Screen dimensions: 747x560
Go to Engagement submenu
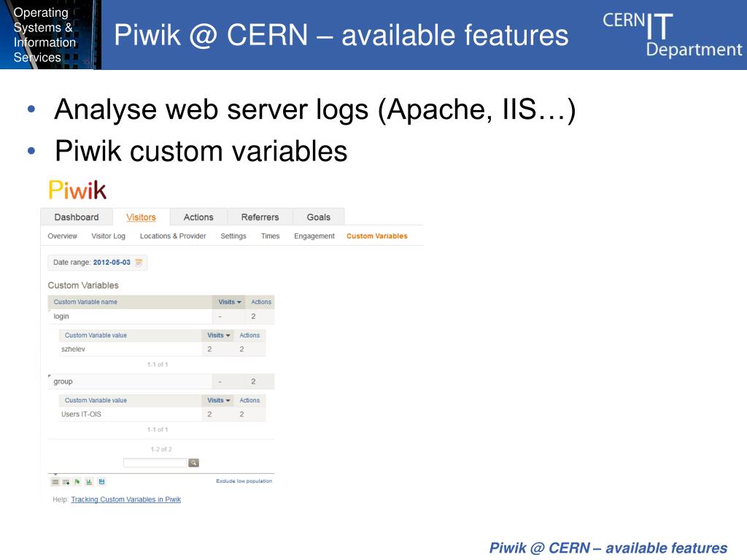pyautogui.click(x=314, y=236)
